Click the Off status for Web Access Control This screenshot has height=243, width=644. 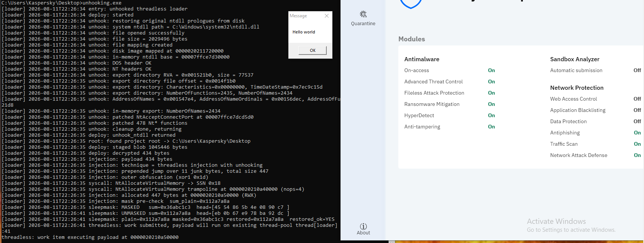click(x=637, y=99)
